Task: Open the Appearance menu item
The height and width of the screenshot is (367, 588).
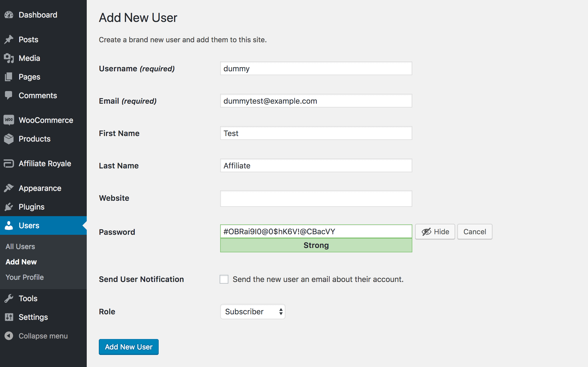Action: tap(40, 188)
